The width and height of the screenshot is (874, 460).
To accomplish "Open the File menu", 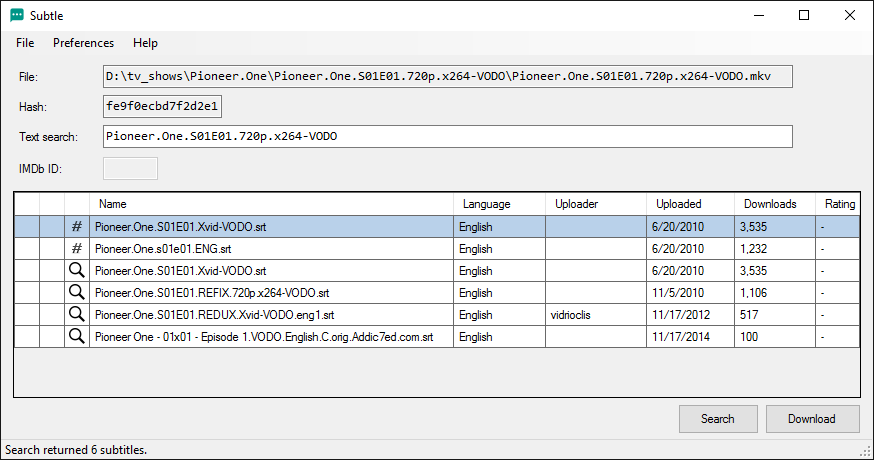I will [x=25, y=43].
